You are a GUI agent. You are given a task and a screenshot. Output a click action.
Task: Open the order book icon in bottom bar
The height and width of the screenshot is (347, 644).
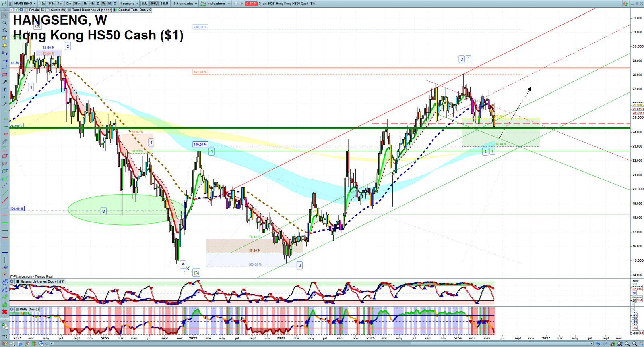[34, 344]
